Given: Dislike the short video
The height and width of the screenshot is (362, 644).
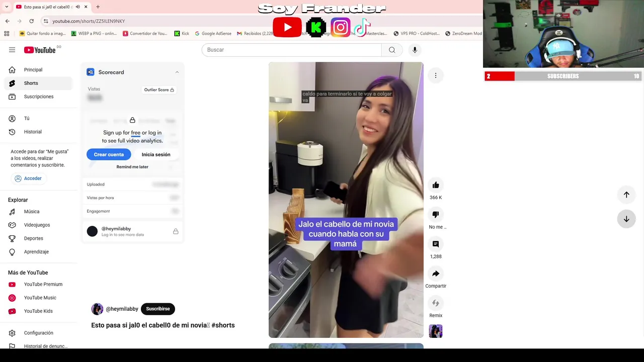Looking at the screenshot, I should [436, 215].
